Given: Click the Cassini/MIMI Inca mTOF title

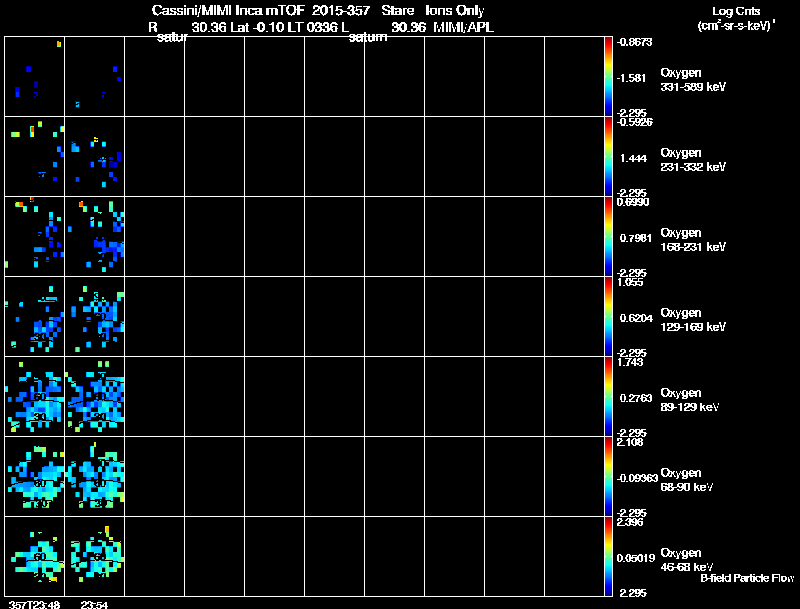Looking at the screenshot, I should pos(228,10).
